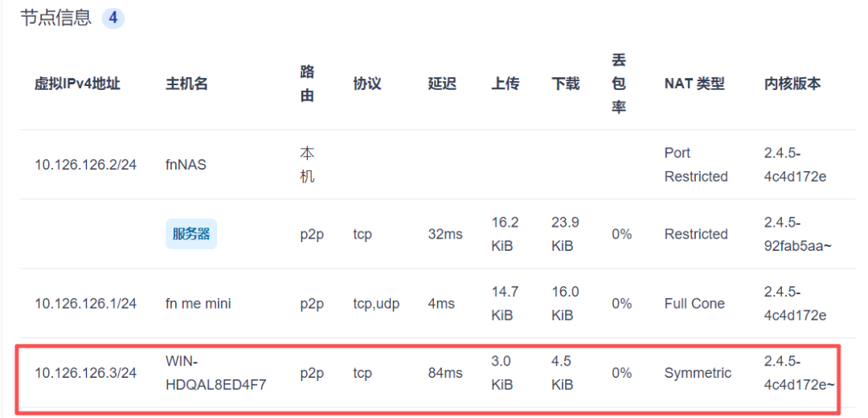This screenshot has width=868, height=418.
Task: Click the 84ms latency value
Action: pyautogui.click(x=445, y=373)
